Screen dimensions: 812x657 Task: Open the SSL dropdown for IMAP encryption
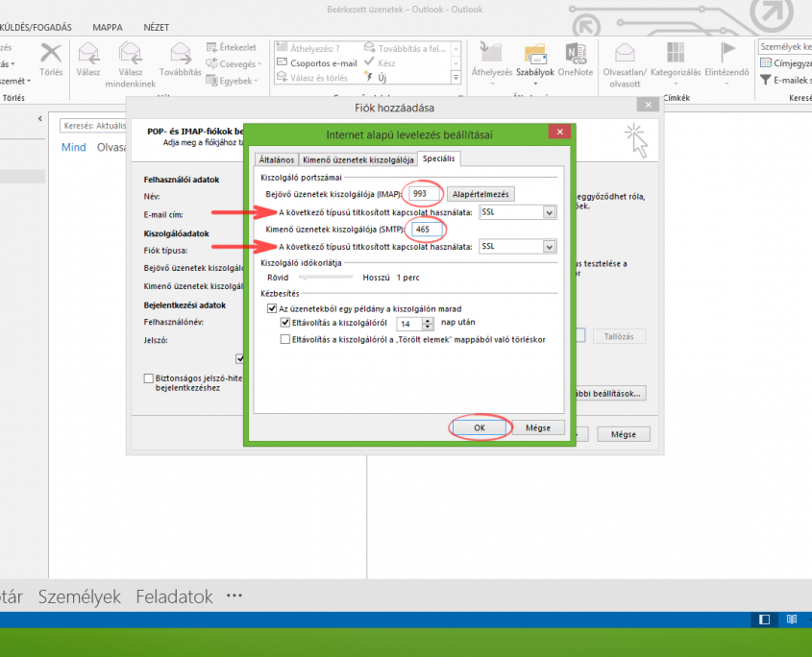pos(550,212)
